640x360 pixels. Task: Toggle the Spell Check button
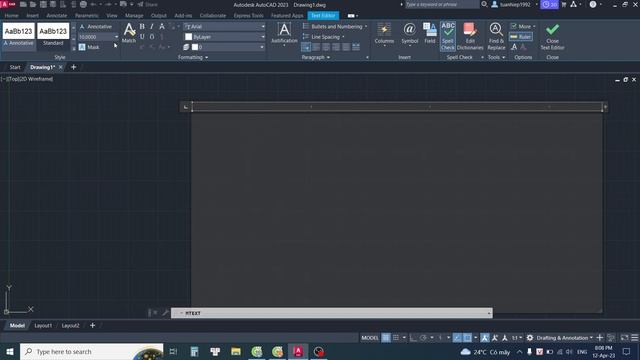coord(448,36)
